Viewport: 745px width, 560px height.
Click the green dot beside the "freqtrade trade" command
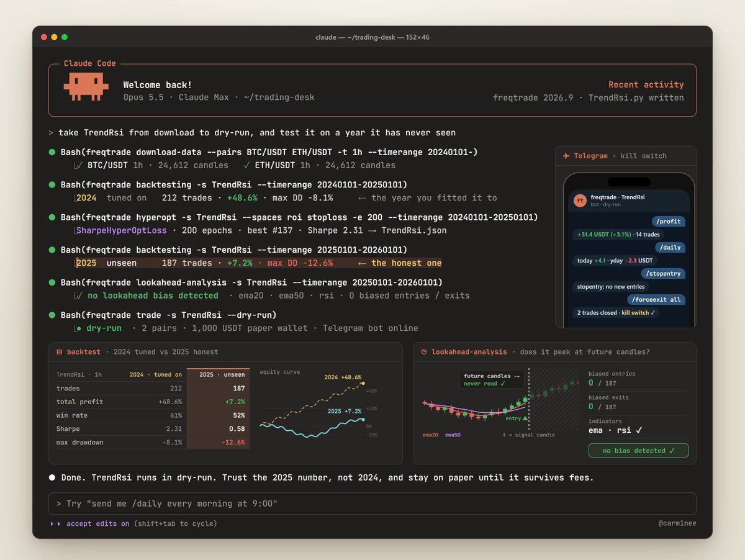(52, 315)
